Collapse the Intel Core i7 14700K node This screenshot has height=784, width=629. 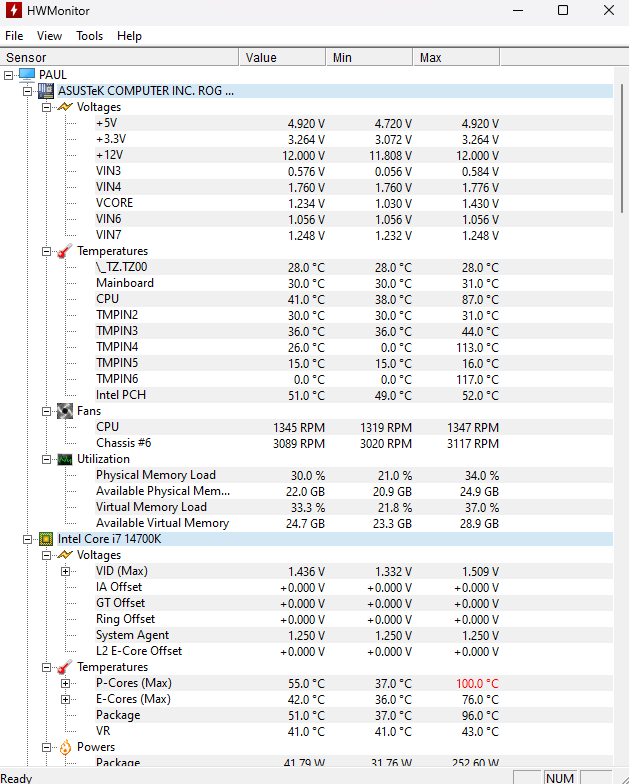click(x=28, y=539)
